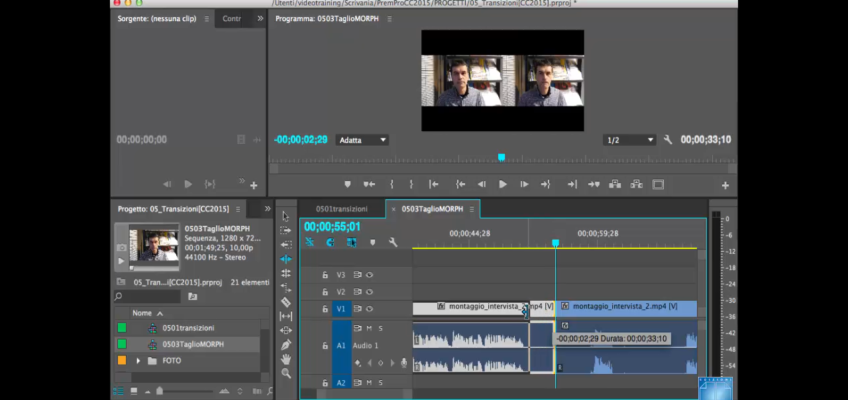Toggle V3 track output eye
This screenshot has height=400, width=848.
[369, 275]
